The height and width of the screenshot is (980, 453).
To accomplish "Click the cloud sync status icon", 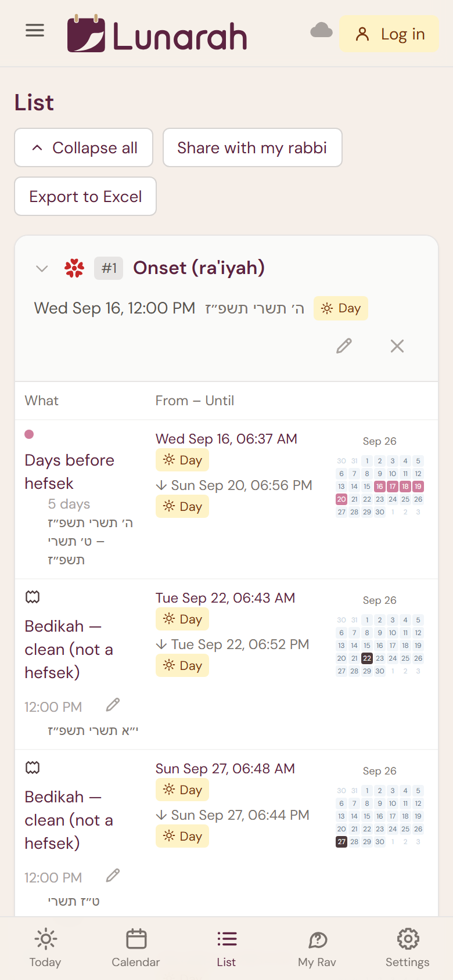I will click(321, 30).
